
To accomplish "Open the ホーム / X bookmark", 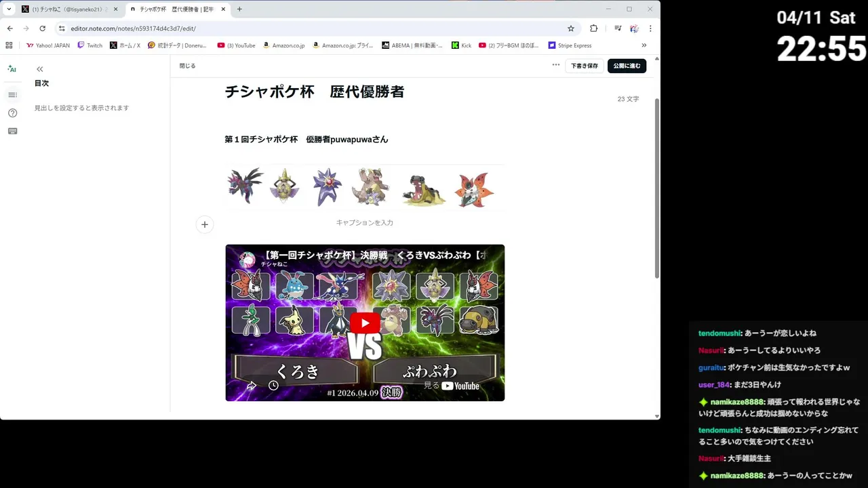I will [125, 45].
